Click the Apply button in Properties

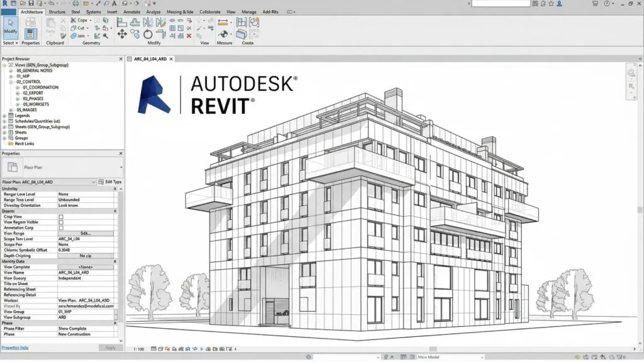(111, 348)
